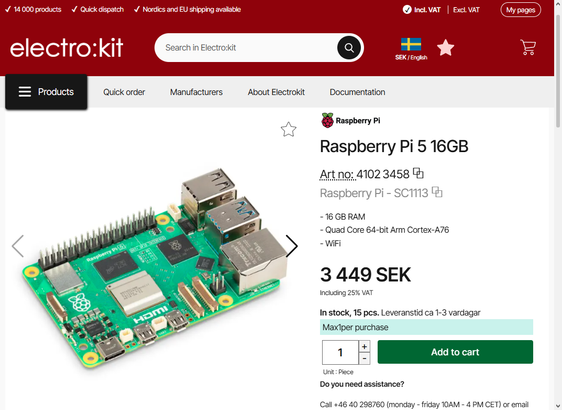Show next product image arrow
The image size is (562, 410).
pos(292,246)
